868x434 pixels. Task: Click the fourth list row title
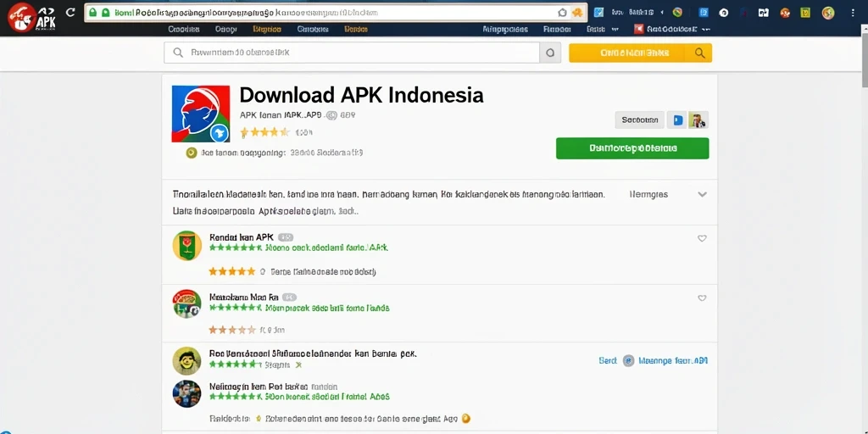coord(258,387)
